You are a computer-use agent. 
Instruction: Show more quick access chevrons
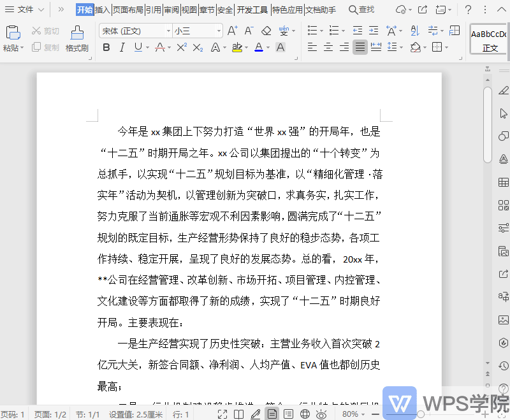click(61, 10)
